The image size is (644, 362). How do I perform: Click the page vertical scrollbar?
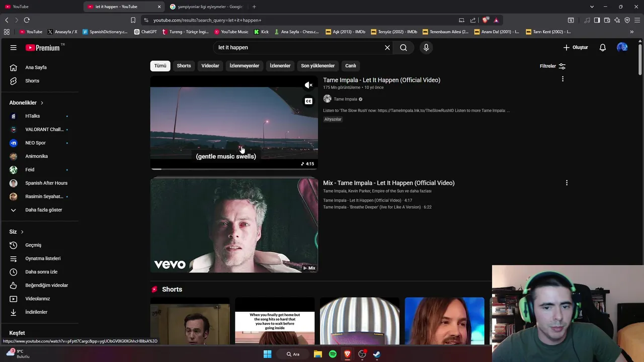[640, 60]
